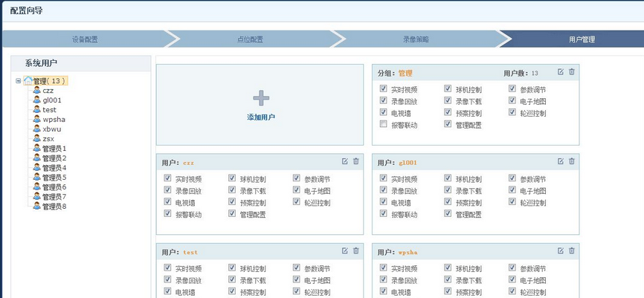Select 管理员5 in the user tree

pyautogui.click(x=54, y=178)
